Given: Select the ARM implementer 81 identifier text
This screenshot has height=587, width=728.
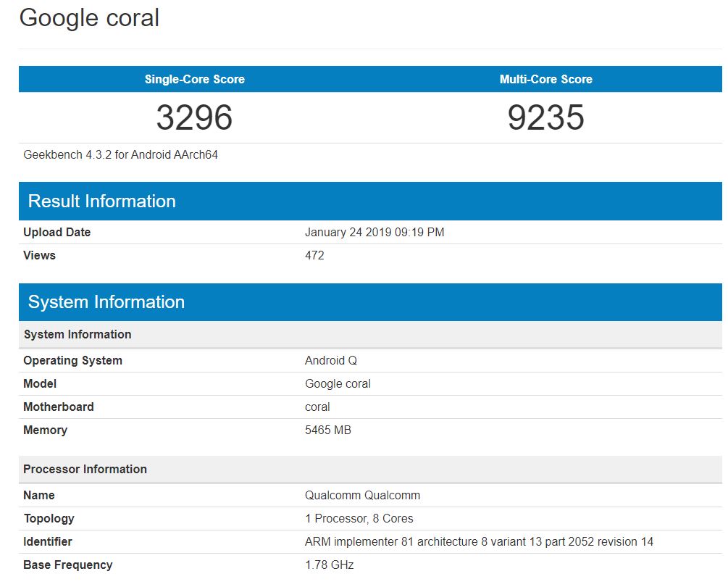Looking at the screenshot, I should coord(479,542).
